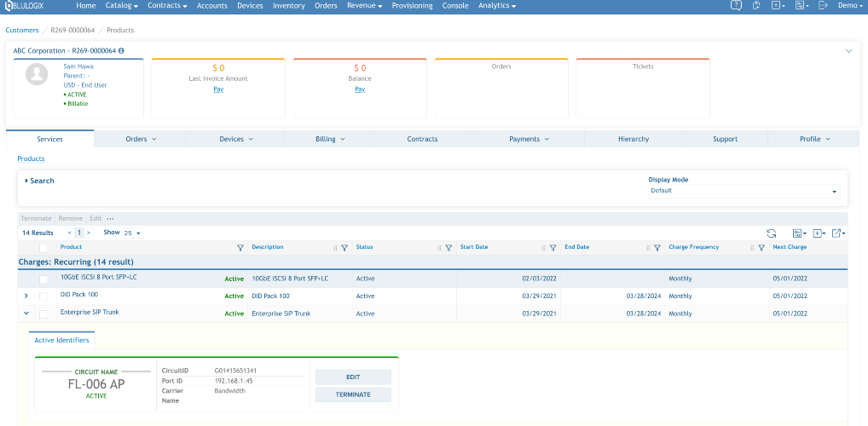Screen dimensions: 868x426
Task: Open Provisioning in navigation bar
Action: pyautogui.click(x=413, y=5)
